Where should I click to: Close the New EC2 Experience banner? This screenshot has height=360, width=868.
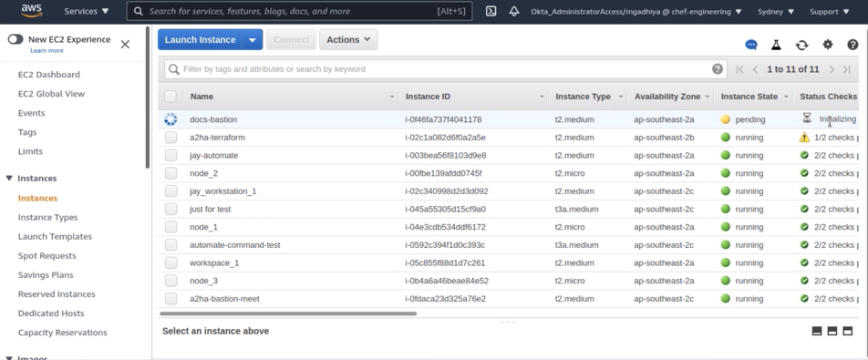pos(125,45)
